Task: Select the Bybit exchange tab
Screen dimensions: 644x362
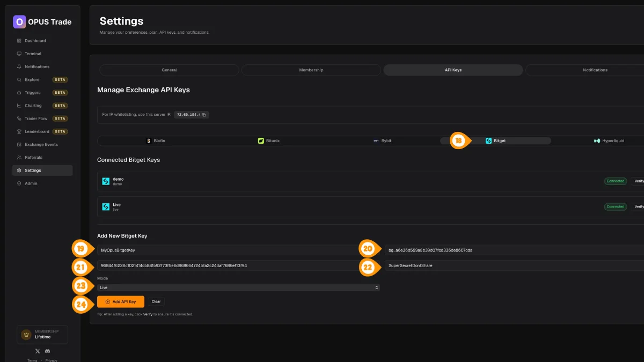Action: 382,141
